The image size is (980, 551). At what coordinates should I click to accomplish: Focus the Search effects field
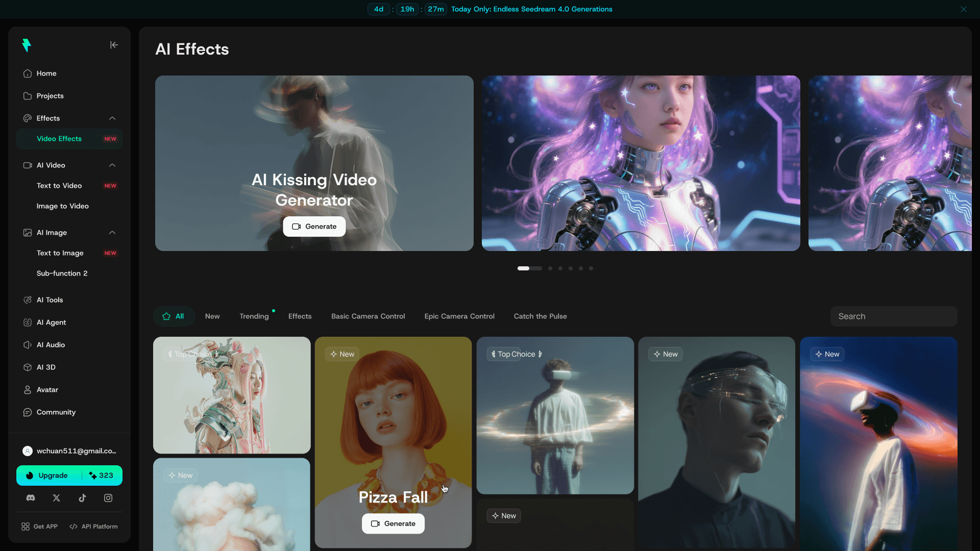(x=893, y=316)
